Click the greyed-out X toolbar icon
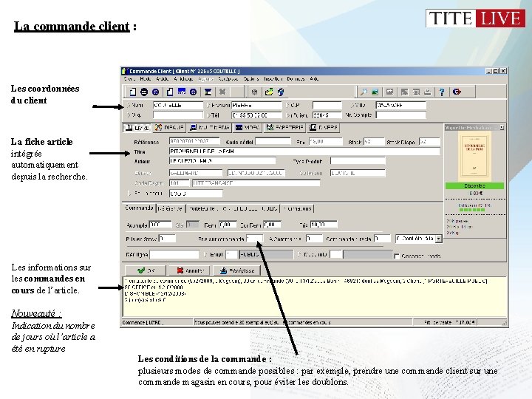 (x=222, y=92)
